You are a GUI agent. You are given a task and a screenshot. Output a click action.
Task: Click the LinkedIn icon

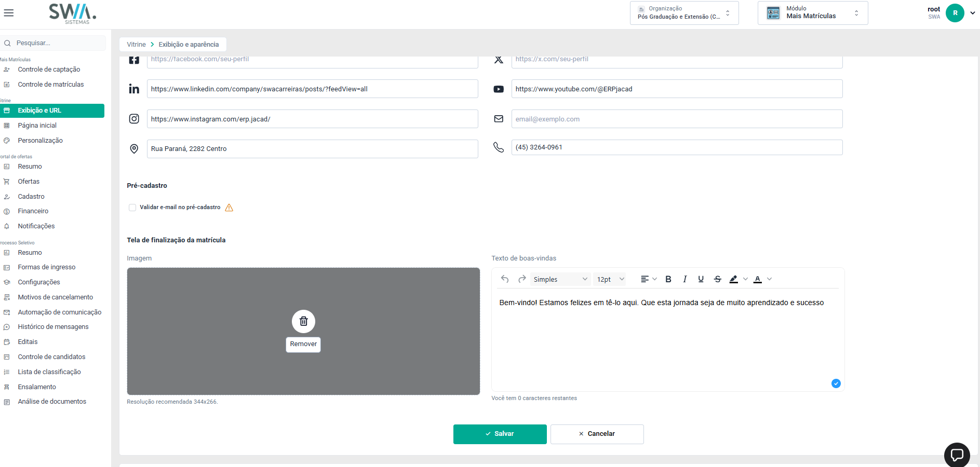click(134, 89)
